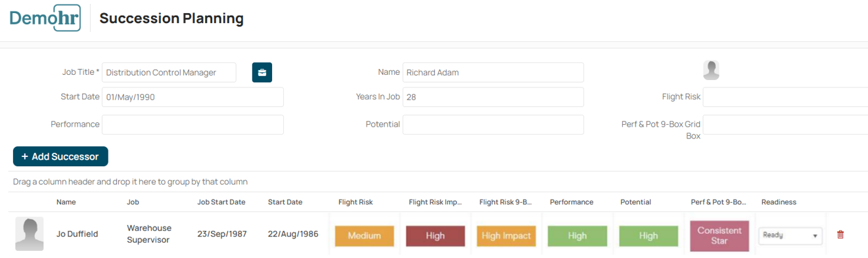Click the Start Date field
Viewport: 868px width, 258px height.
click(x=193, y=97)
